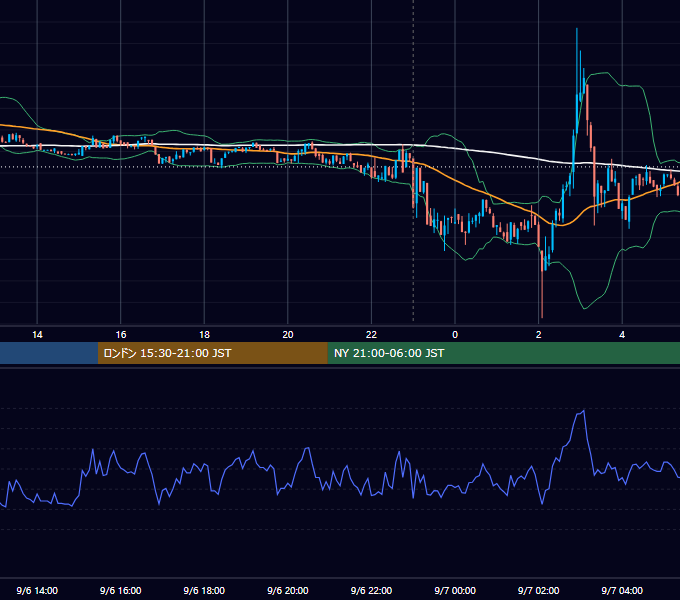Click the 14 hour axis label
The image size is (680, 600).
click(37, 335)
